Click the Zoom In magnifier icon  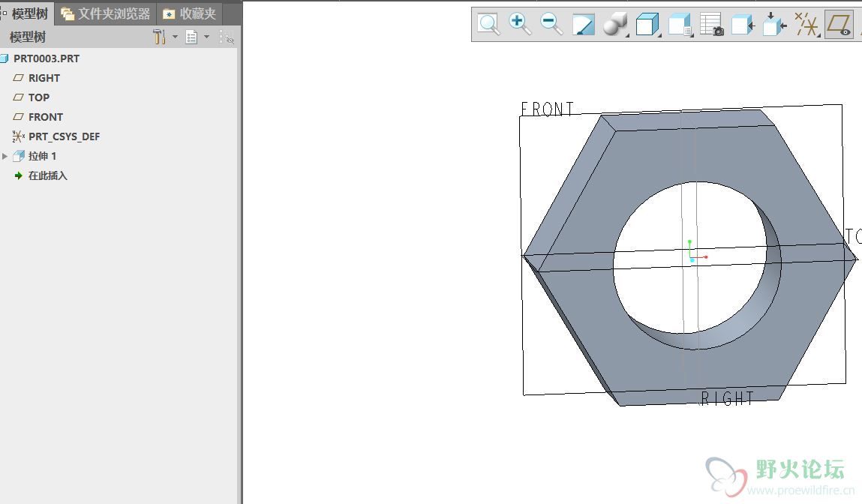(519, 24)
